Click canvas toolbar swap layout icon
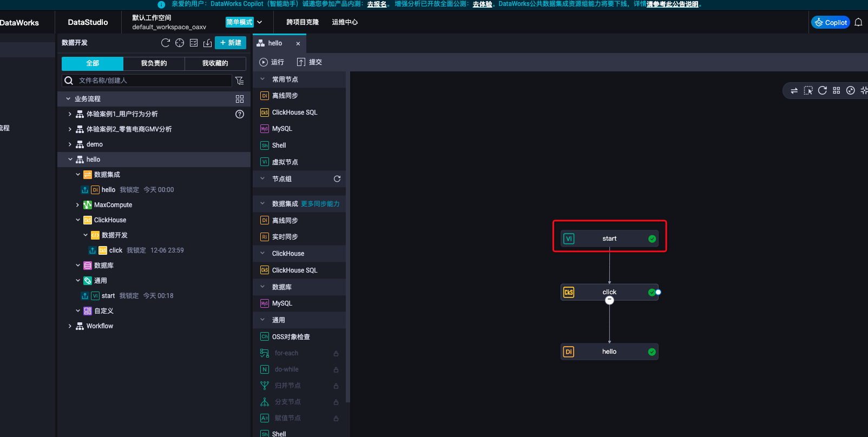The image size is (868, 437). point(794,90)
